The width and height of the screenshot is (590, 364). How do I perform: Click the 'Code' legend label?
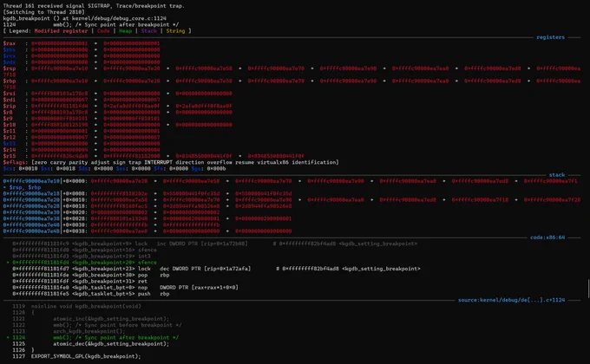coord(103,31)
